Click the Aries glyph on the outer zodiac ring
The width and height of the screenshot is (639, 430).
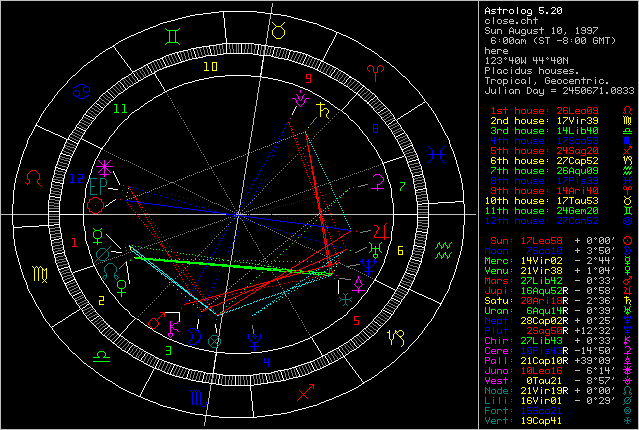[x=375, y=73]
